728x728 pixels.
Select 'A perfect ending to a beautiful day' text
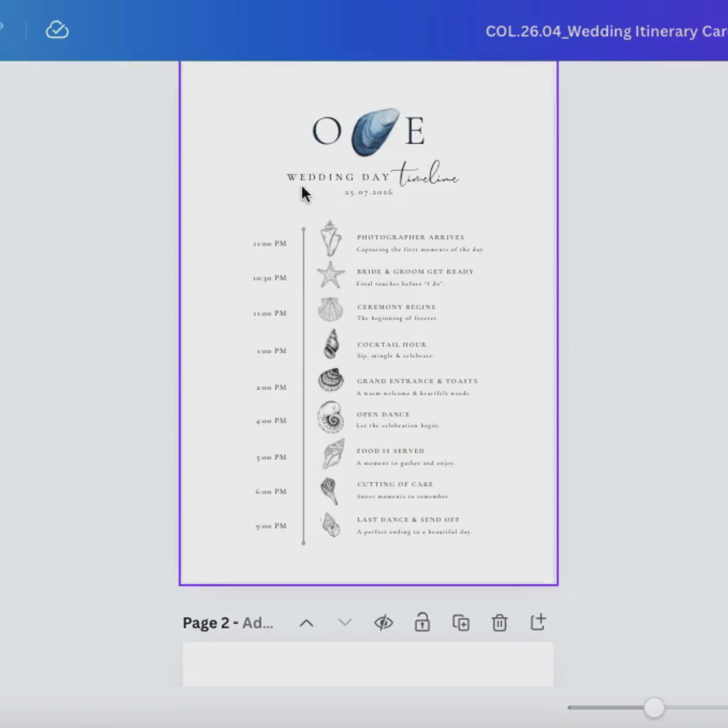coord(414,532)
